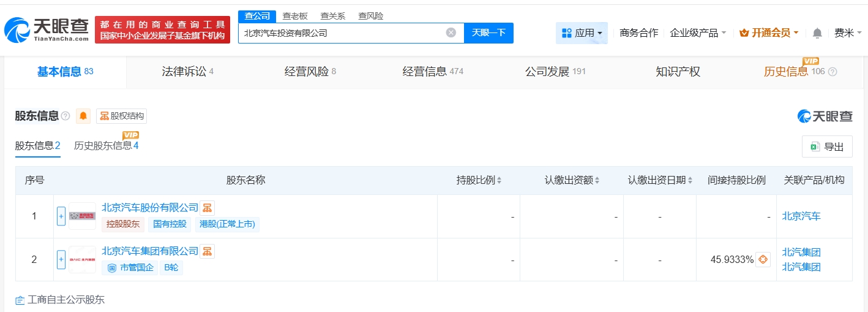Image resolution: width=868 pixels, height=312 pixels.
Task: Switch to 经营风险 tab
Action: tap(310, 72)
